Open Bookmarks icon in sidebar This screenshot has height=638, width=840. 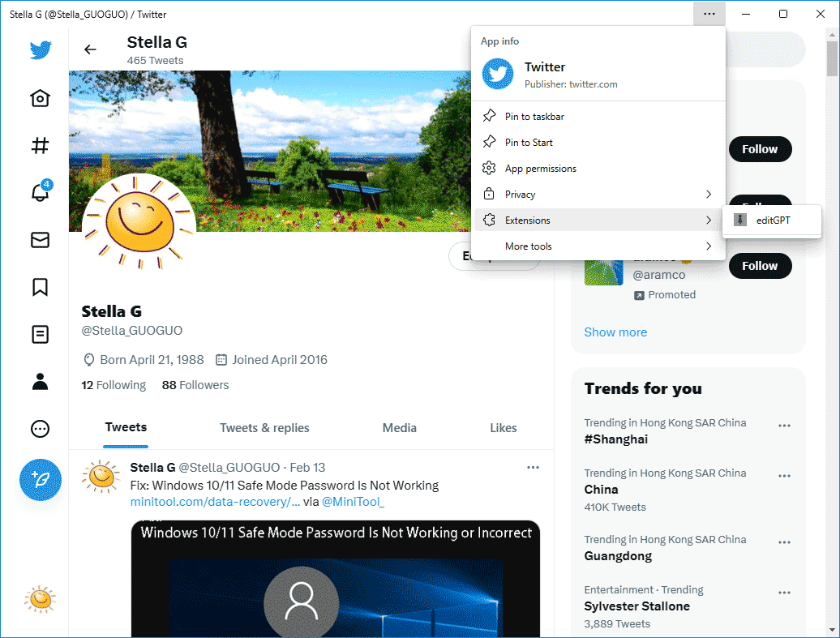[41, 287]
